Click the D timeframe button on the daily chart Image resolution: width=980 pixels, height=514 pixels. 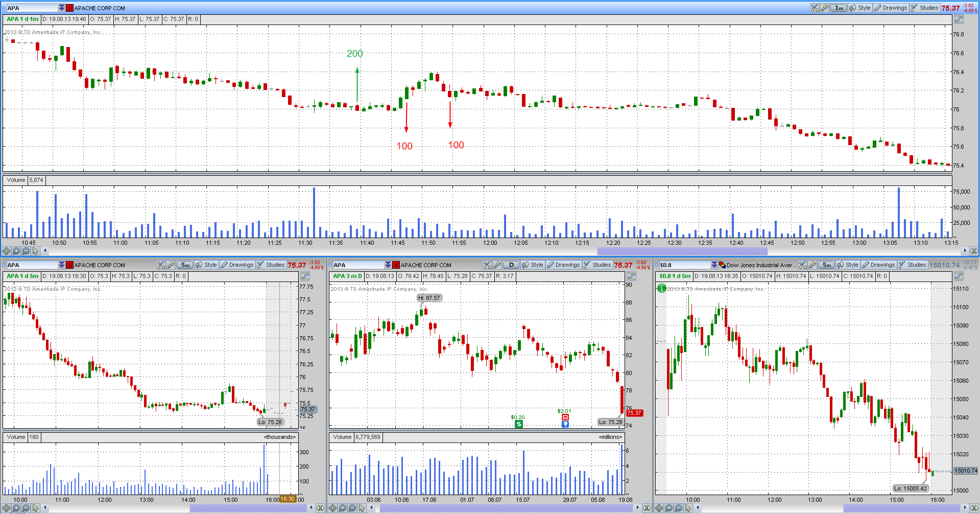tap(511, 265)
